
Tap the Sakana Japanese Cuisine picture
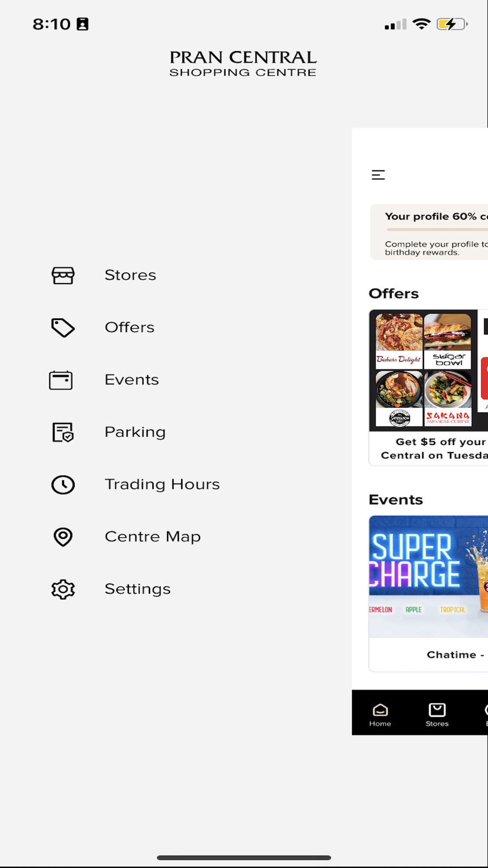[448, 398]
